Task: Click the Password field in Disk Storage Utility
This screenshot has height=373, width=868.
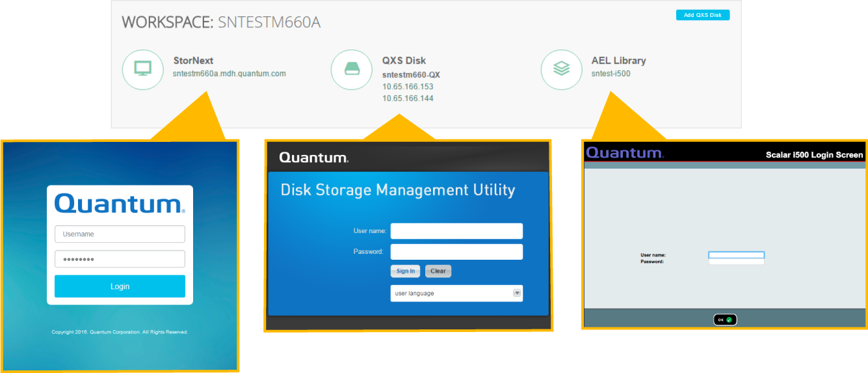Action: click(x=456, y=251)
